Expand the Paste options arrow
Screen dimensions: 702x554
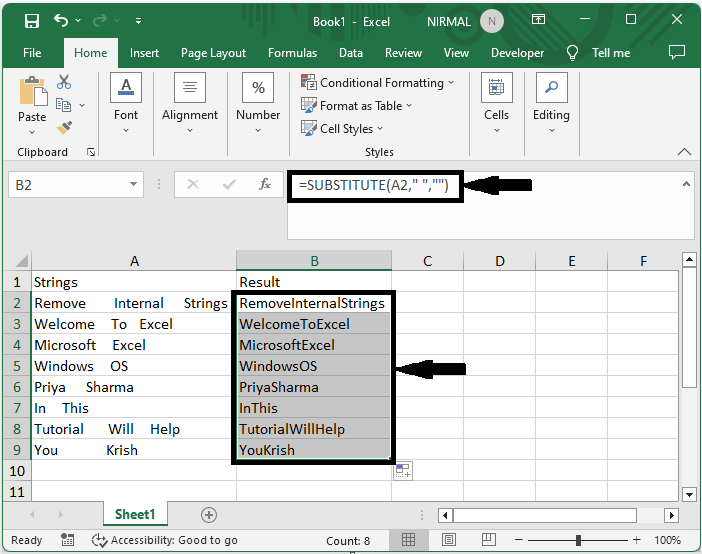(x=32, y=132)
